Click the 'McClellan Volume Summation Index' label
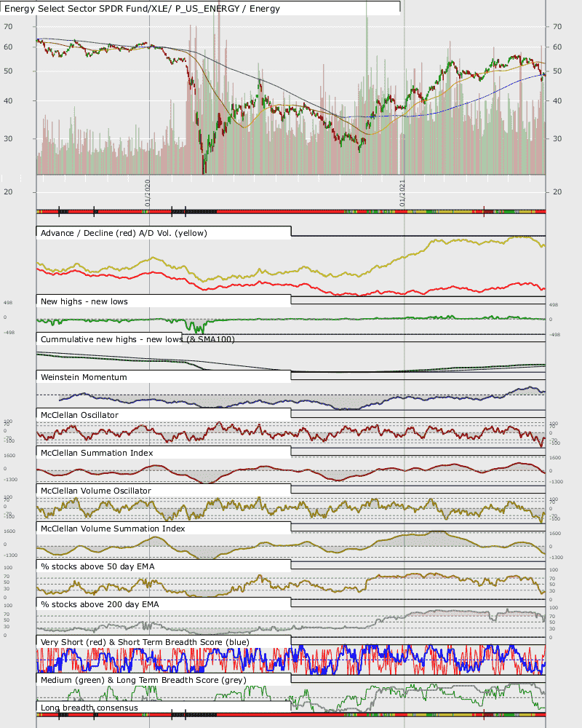 coord(113,529)
